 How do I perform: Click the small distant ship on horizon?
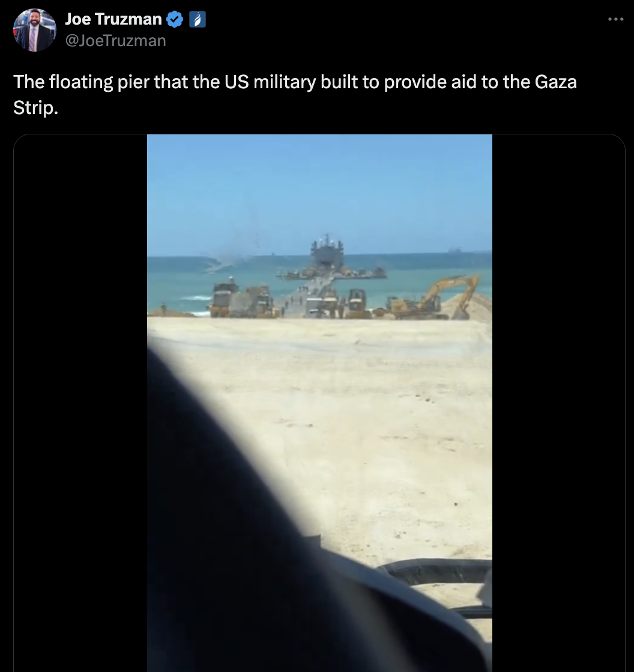(454, 250)
